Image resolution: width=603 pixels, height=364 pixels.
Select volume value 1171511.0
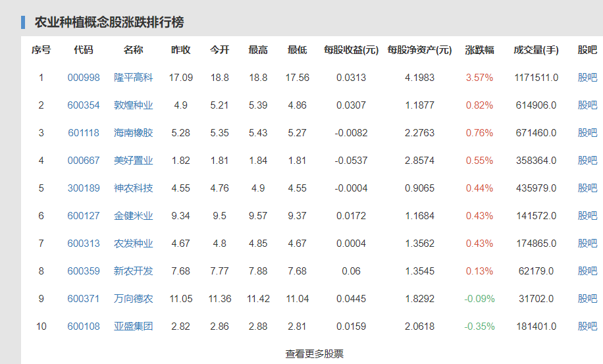[x=536, y=78]
